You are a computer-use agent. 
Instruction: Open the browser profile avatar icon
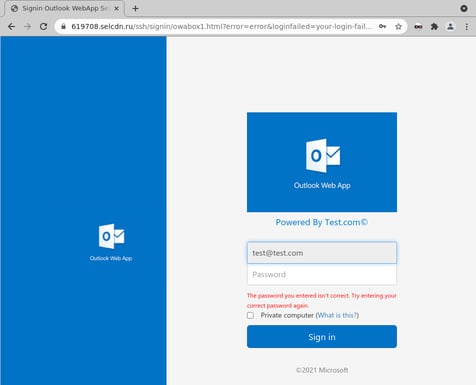tap(450, 27)
